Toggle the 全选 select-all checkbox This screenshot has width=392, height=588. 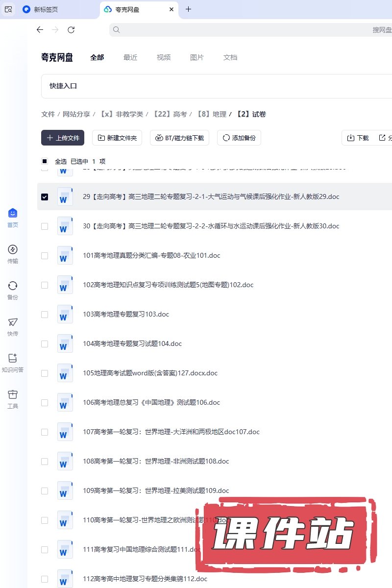[x=45, y=161]
